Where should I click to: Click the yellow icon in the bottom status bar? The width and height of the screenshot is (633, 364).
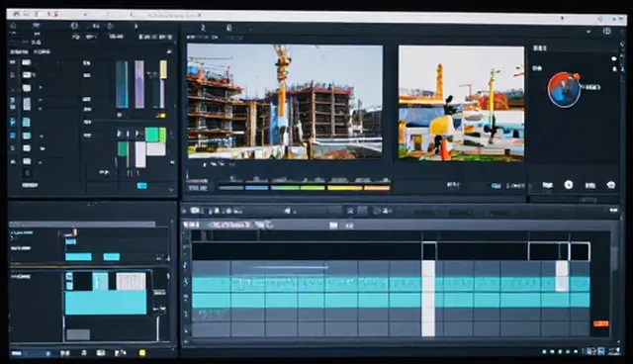click(142, 353)
